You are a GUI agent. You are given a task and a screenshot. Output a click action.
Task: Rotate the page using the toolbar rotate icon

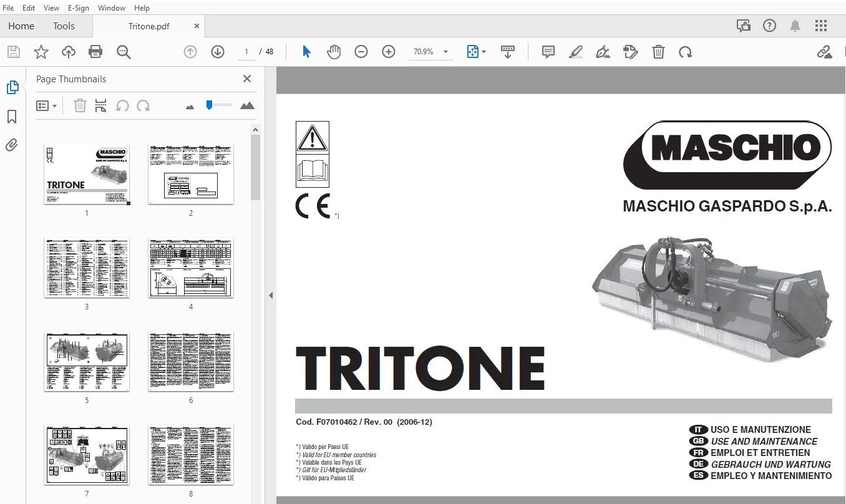click(686, 52)
